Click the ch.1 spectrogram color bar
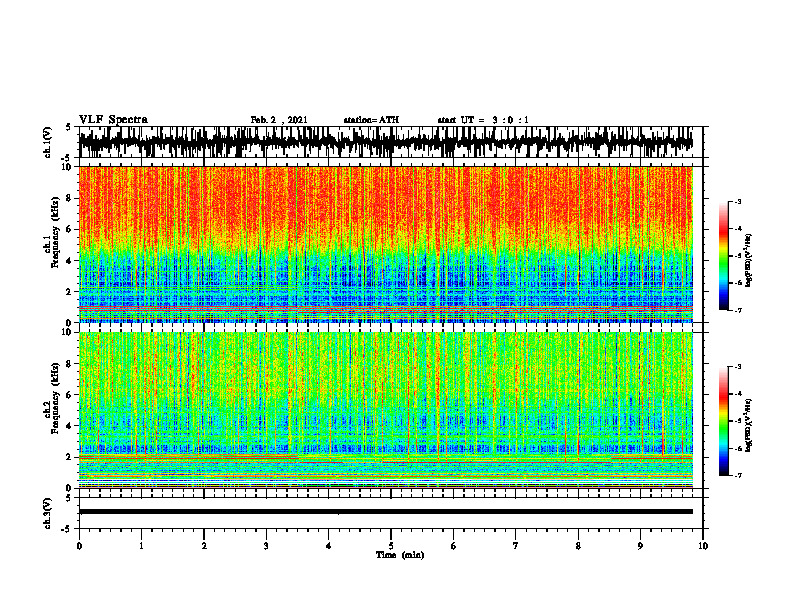This screenshot has height=612, width=792. tap(724, 256)
